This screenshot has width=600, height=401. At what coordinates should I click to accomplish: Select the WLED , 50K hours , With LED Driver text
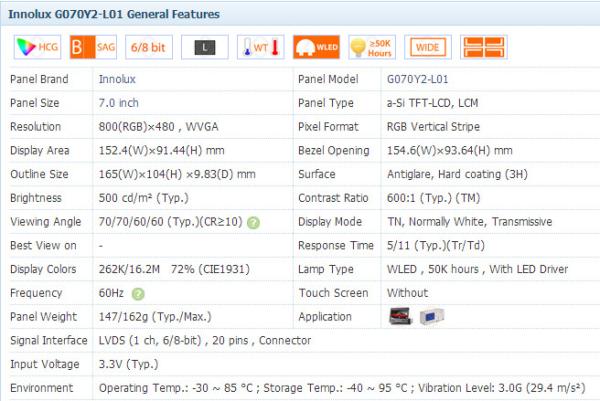pyautogui.click(x=477, y=269)
